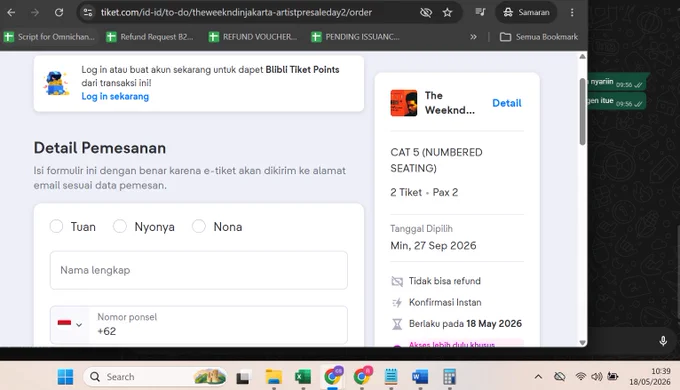Open the Windows Start menu

point(65,377)
